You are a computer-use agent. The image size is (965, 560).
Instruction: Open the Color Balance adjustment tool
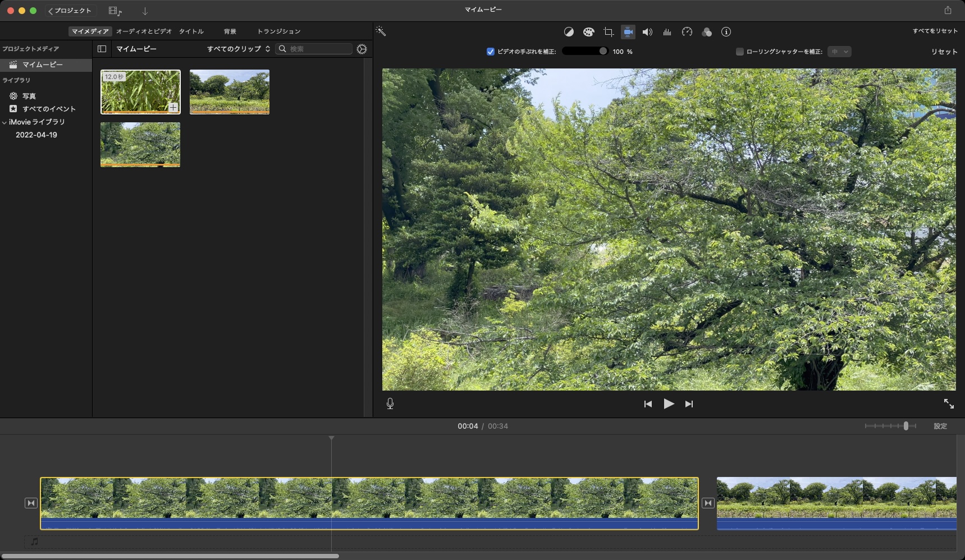pos(568,32)
